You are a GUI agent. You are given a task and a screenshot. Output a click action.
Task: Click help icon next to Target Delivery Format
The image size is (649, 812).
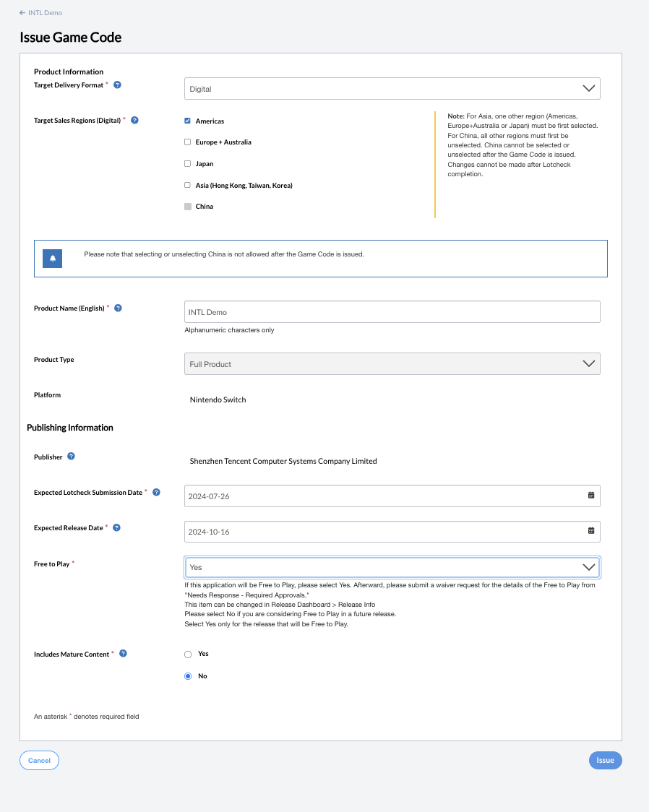click(118, 85)
